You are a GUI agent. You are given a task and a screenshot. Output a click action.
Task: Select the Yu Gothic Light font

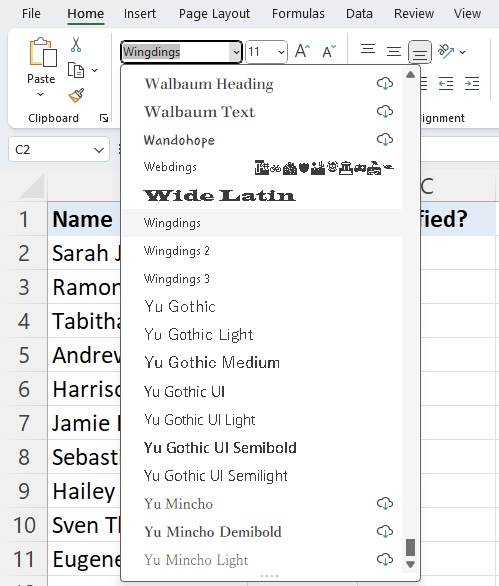[262, 335]
